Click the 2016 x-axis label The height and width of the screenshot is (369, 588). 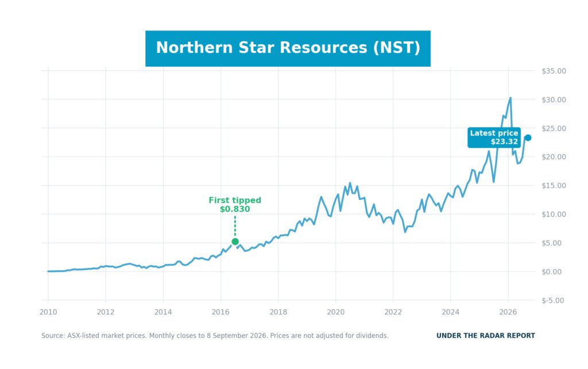point(220,312)
